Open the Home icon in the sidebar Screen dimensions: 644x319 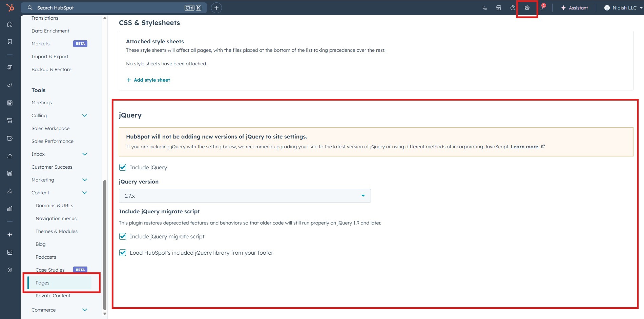pos(10,24)
